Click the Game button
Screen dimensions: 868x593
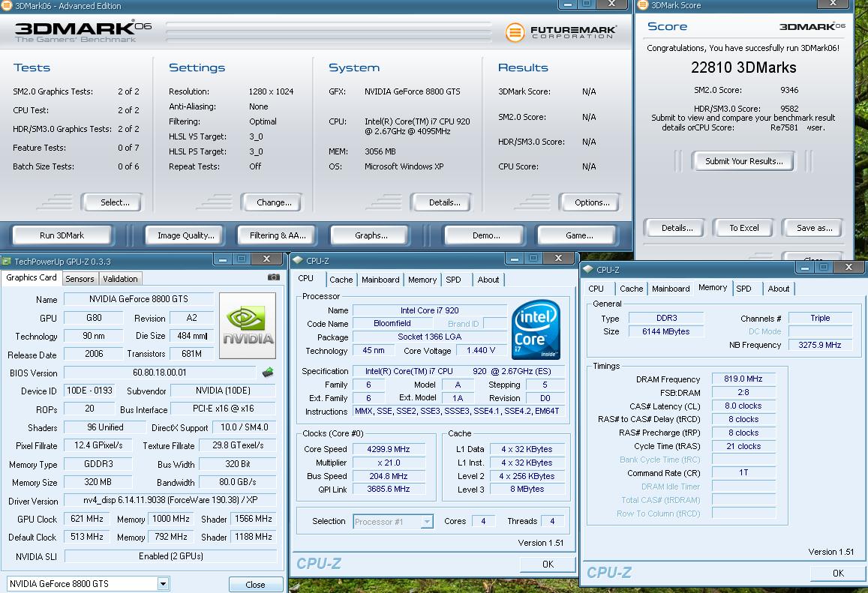pos(579,235)
